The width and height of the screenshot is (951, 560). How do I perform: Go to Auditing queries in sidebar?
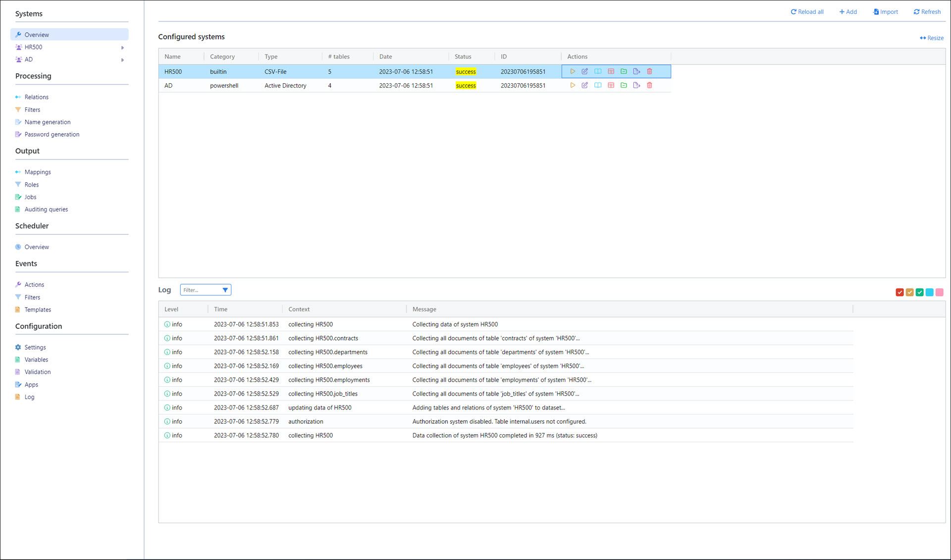coord(46,209)
